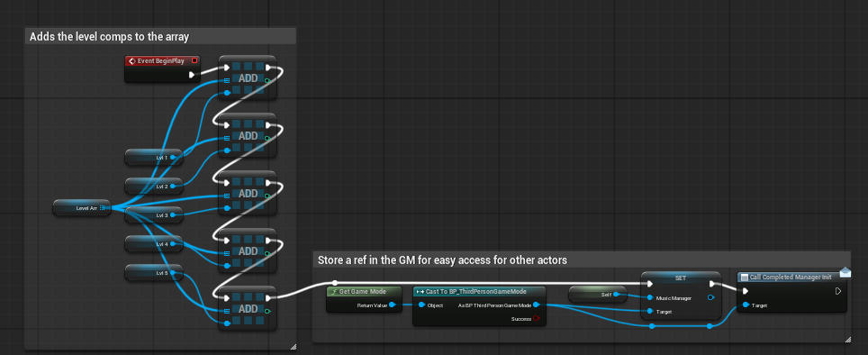Select the Lvl 5 variable node
Screen dimensions: 868x355
pyautogui.click(x=154, y=272)
